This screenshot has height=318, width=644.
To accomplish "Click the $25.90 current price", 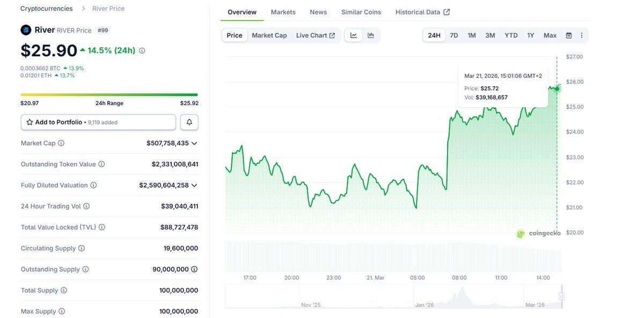I will (49, 50).
